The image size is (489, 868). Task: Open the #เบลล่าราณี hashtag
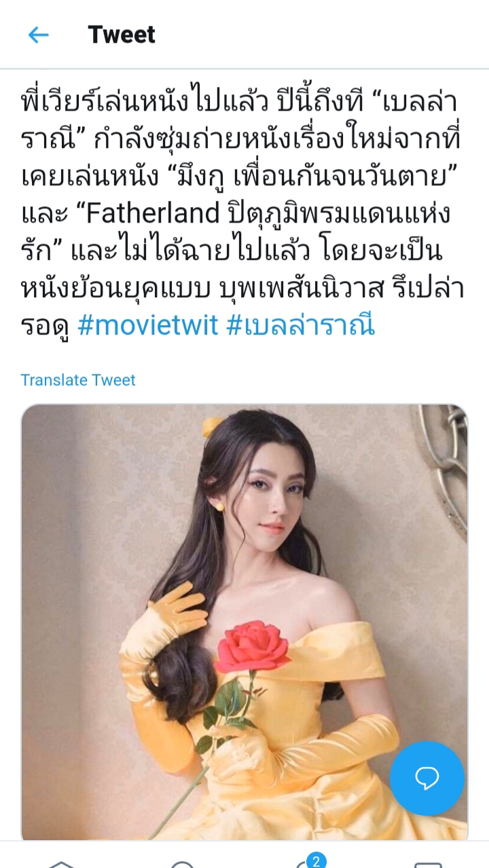[x=301, y=326]
